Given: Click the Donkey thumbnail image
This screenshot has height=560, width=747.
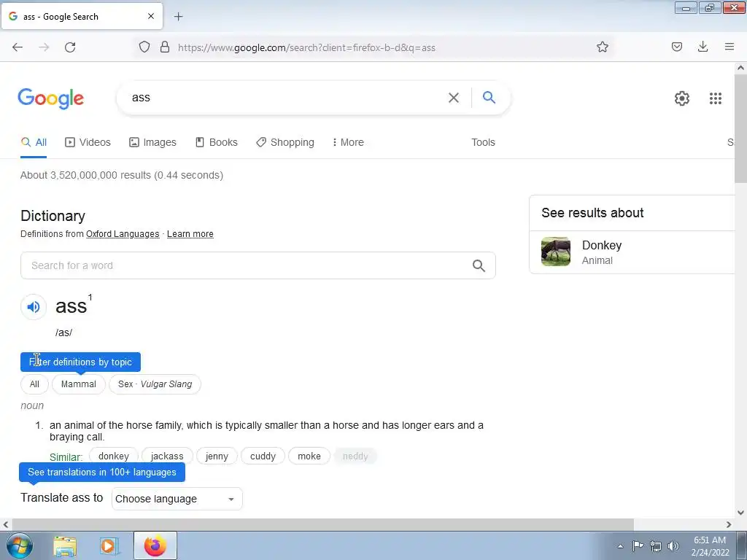Looking at the screenshot, I should [555, 252].
